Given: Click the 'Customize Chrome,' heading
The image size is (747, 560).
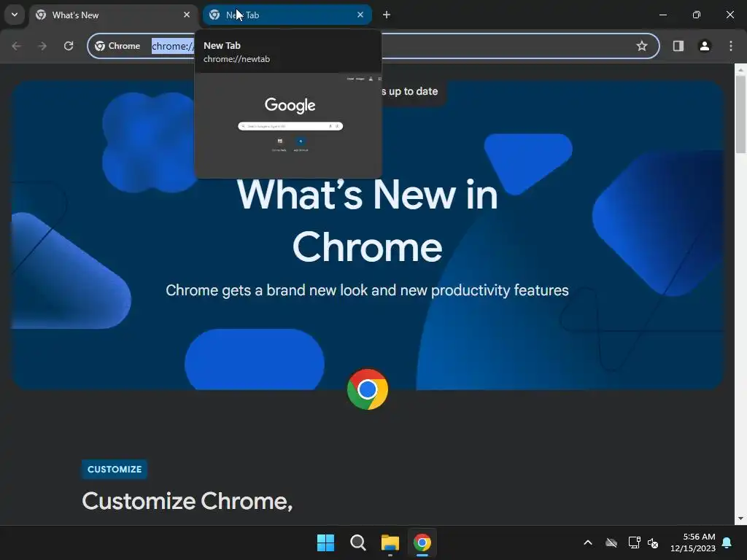Looking at the screenshot, I should click(x=187, y=501).
